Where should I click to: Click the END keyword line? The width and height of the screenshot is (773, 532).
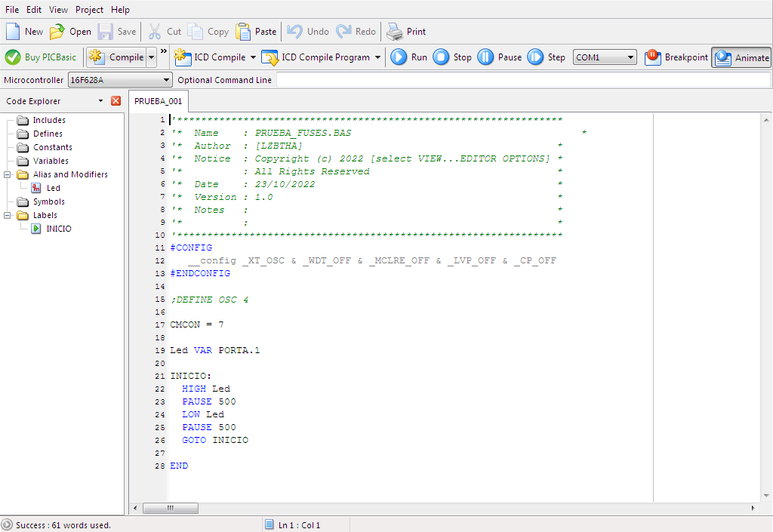[179, 466]
